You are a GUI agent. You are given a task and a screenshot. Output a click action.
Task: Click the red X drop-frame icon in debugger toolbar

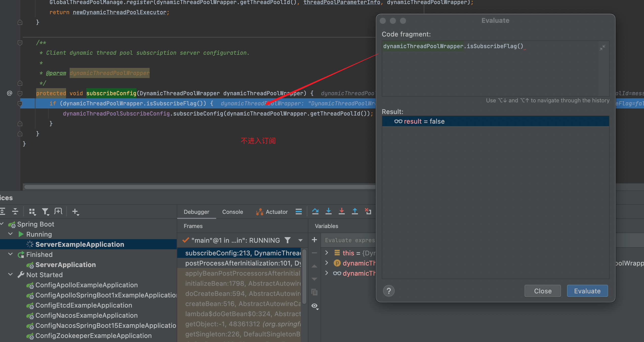(368, 212)
